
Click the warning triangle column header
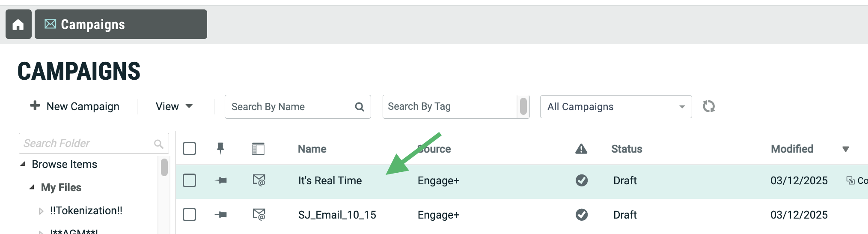pos(581,149)
